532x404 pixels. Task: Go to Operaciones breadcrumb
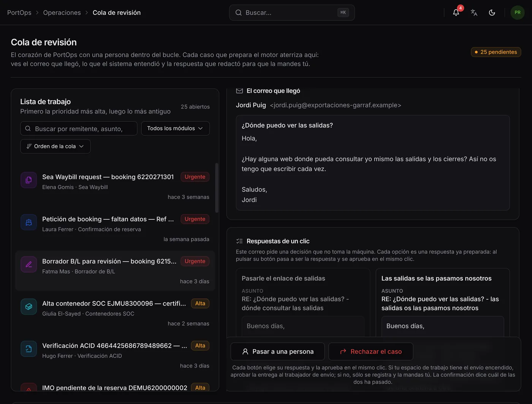click(62, 13)
